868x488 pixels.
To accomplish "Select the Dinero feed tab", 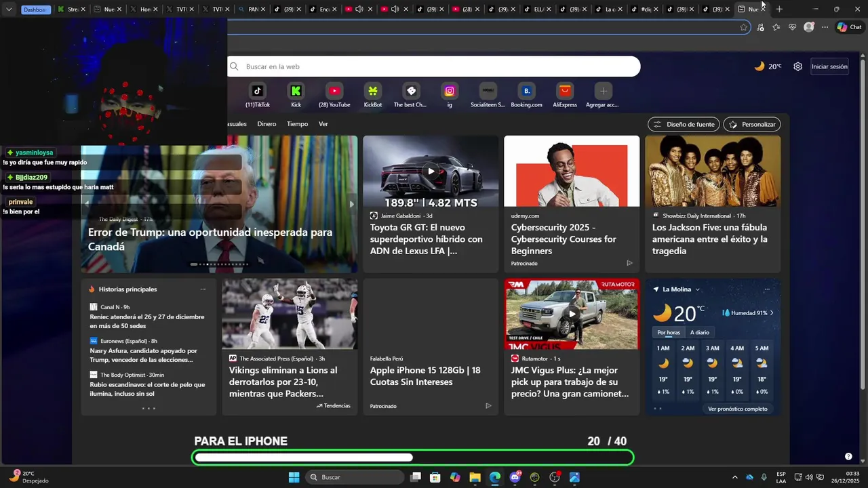I will 267,124.
